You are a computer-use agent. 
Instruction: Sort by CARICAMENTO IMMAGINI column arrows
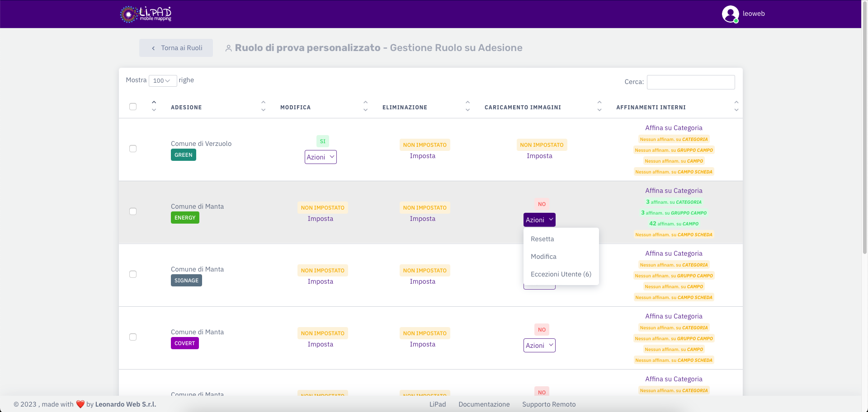pyautogui.click(x=599, y=106)
